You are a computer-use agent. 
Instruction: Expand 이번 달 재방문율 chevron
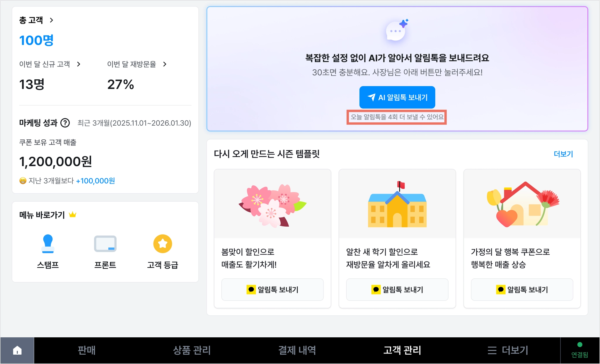coord(165,64)
